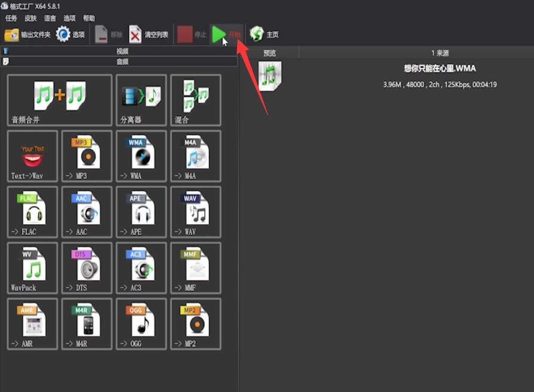The width and height of the screenshot is (534, 392).
Task: Select the M4R ringtone format
Action: click(87, 324)
